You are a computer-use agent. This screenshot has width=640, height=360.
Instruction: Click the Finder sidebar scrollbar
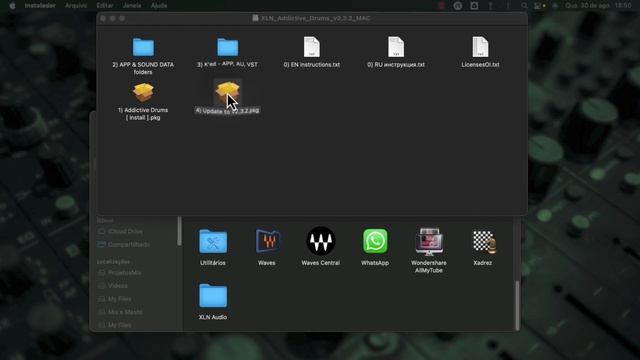(179, 231)
